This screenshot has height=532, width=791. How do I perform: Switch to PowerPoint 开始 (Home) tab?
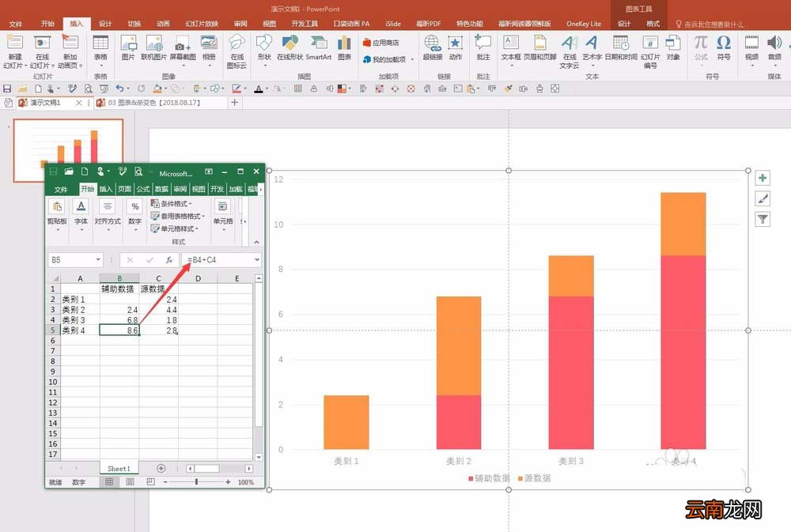(47, 24)
